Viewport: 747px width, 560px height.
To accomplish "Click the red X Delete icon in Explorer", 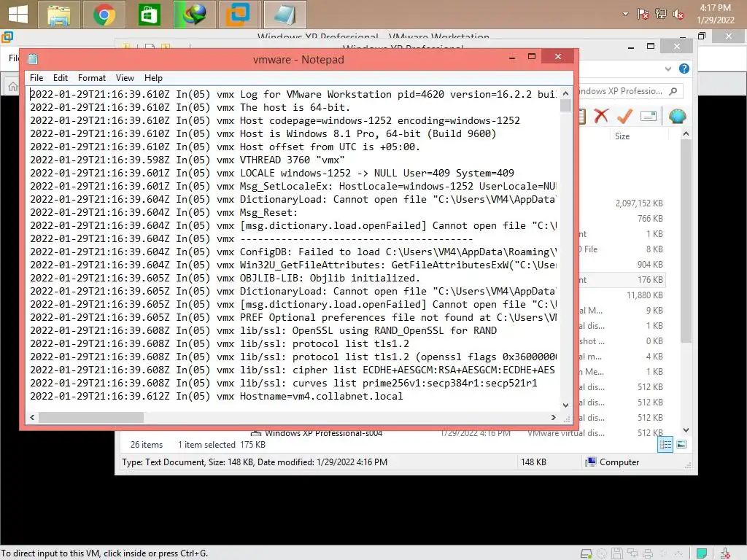I will [601, 116].
